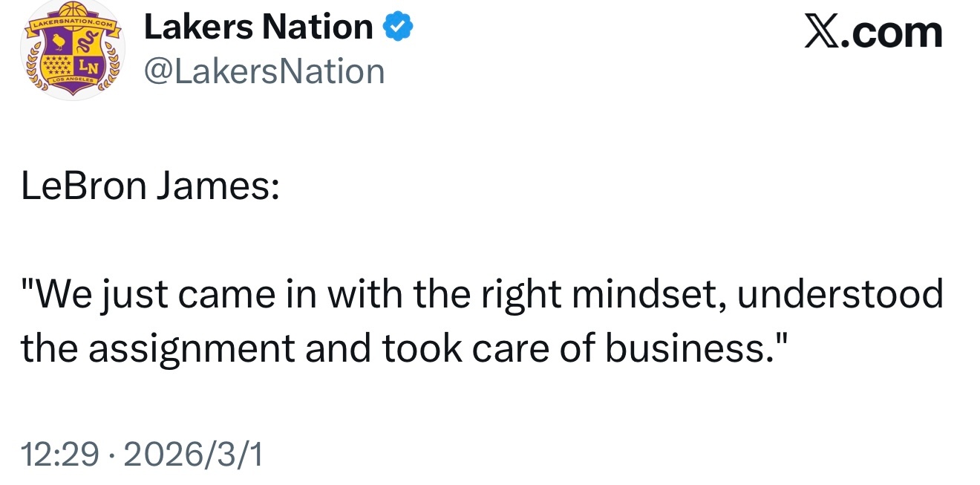Open the Lakers Nation display name
Viewport: 980px width, 485px height.
(258, 28)
